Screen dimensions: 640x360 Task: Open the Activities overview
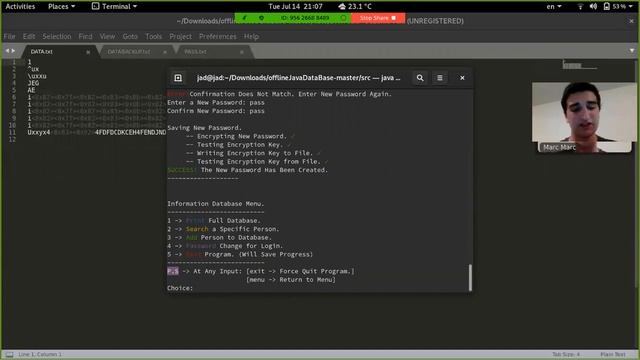20,7
